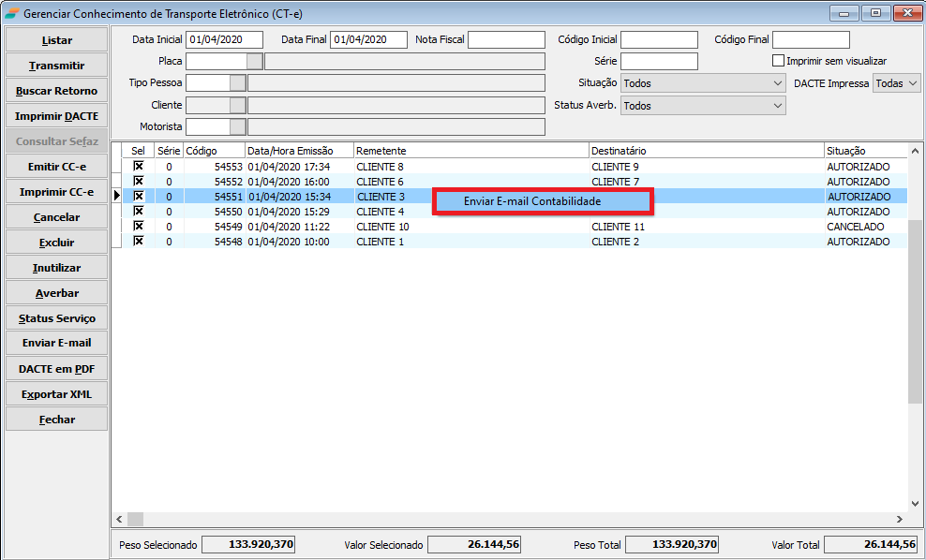This screenshot has height=560, width=926.
Task: Click the lookup button beside the Placa field
Action: (x=254, y=61)
